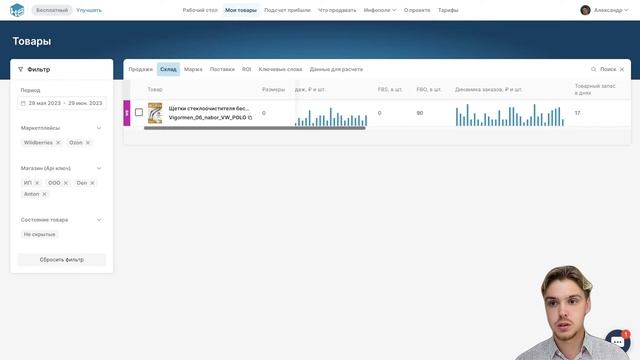Viewport: 640px width, 360px height.
Task: Click the Товар column header
Action: [x=155, y=89]
